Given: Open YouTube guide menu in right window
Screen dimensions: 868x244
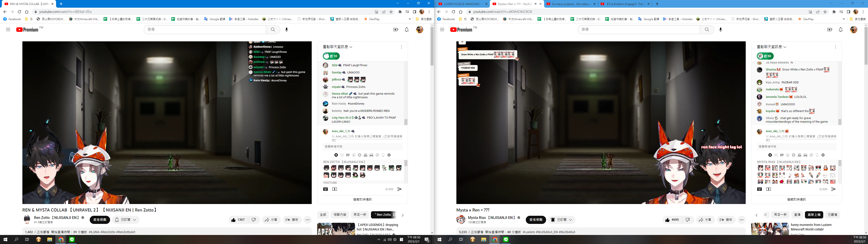Looking at the screenshot, I should click(442, 30).
